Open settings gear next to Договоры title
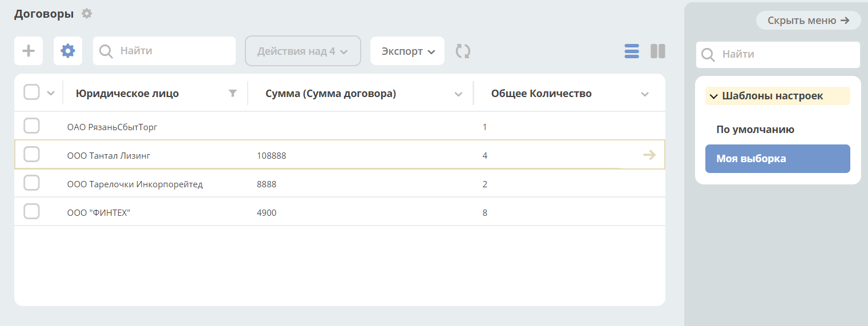868x326 pixels. 87,13
